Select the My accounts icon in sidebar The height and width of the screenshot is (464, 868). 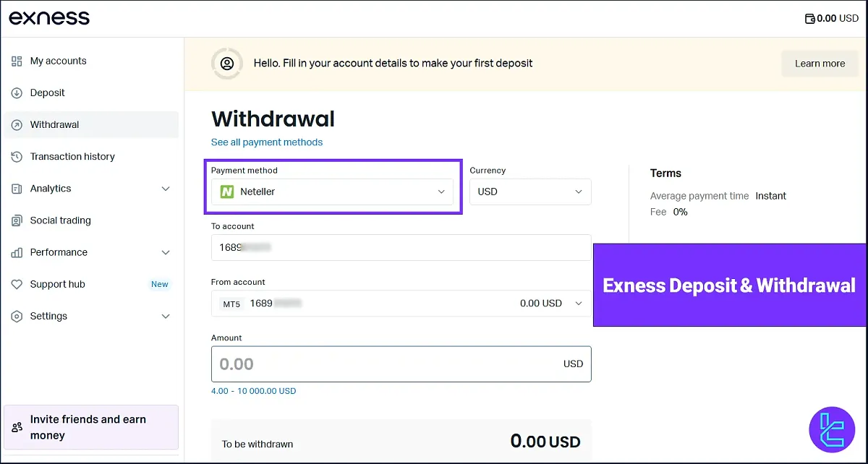16,61
